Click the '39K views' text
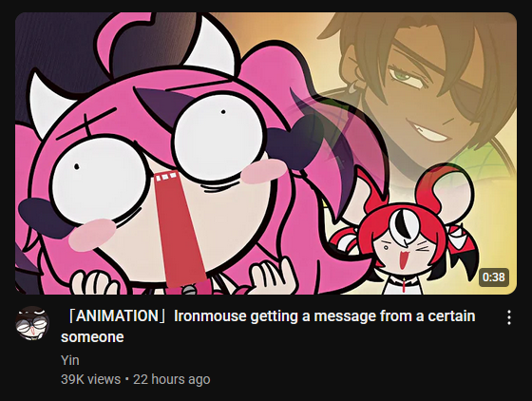532x401 pixels. (x=90, y=379)
